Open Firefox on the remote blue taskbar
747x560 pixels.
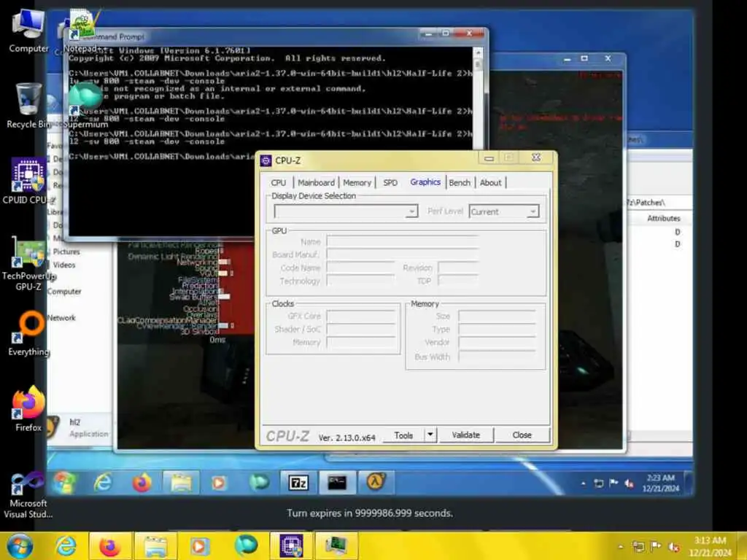tap(142, 483)
